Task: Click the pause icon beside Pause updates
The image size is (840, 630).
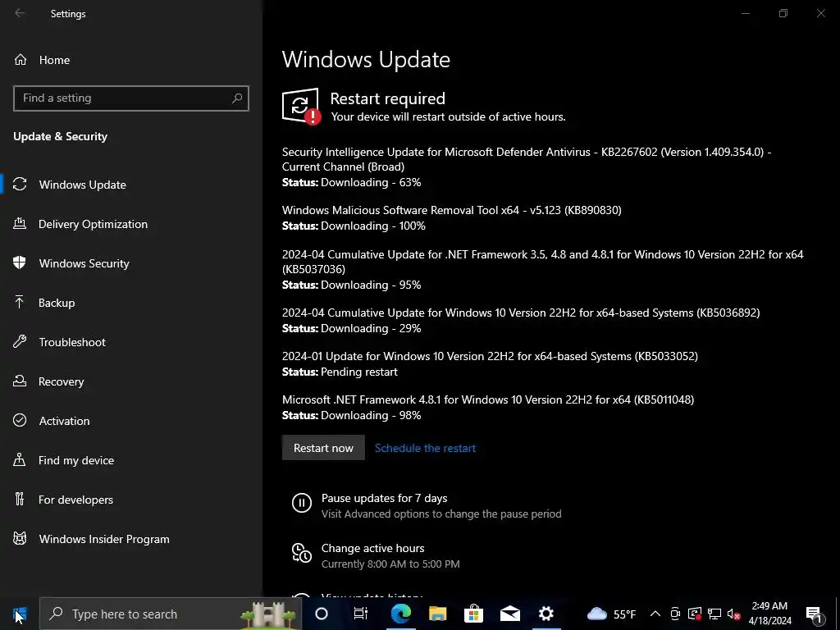Action: 302,503
